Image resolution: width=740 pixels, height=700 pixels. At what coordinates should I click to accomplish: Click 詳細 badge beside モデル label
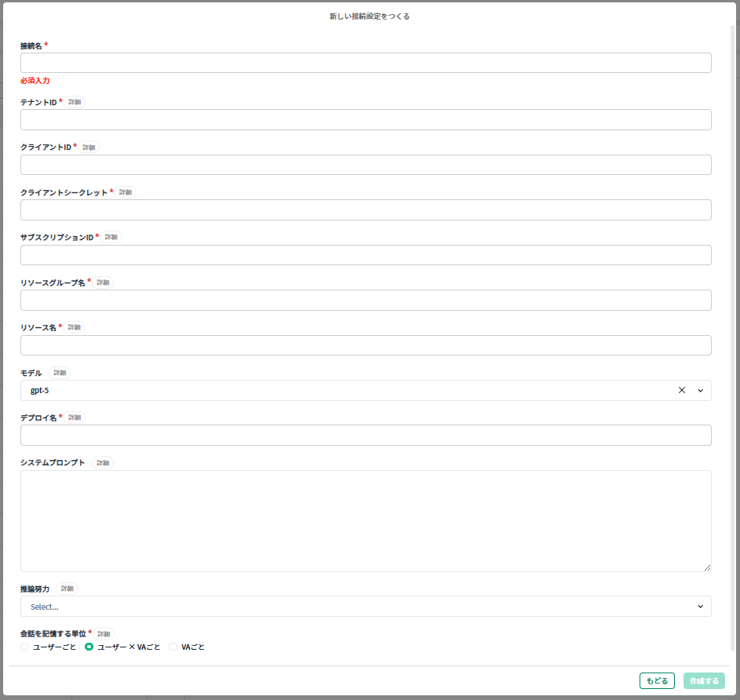[x=60, y=373]
